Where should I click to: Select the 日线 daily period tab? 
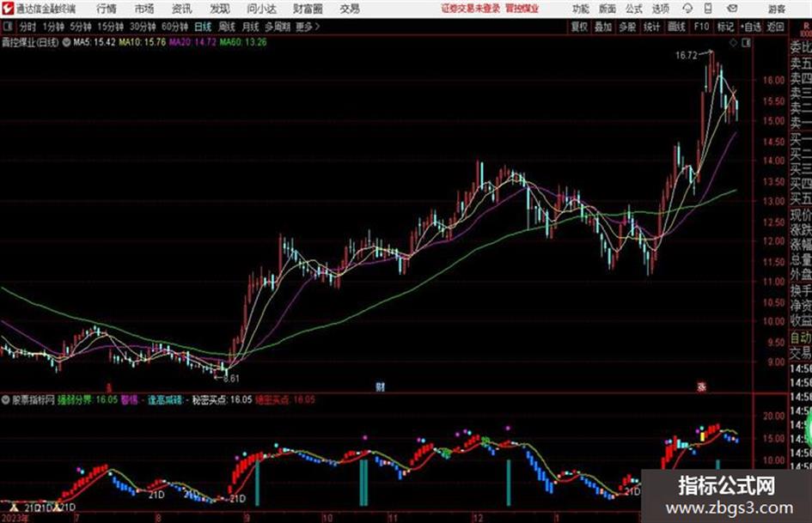click(203, 27)
